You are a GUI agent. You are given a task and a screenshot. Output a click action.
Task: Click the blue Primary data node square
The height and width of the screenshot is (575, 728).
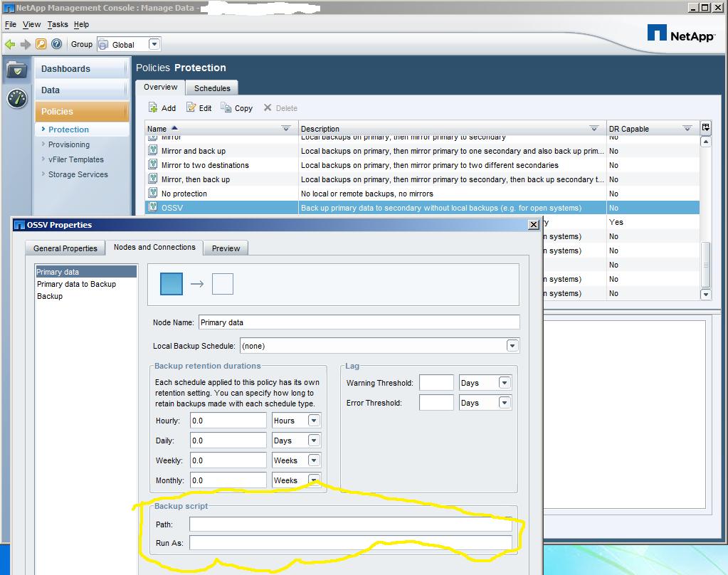[x=172, y=284]
